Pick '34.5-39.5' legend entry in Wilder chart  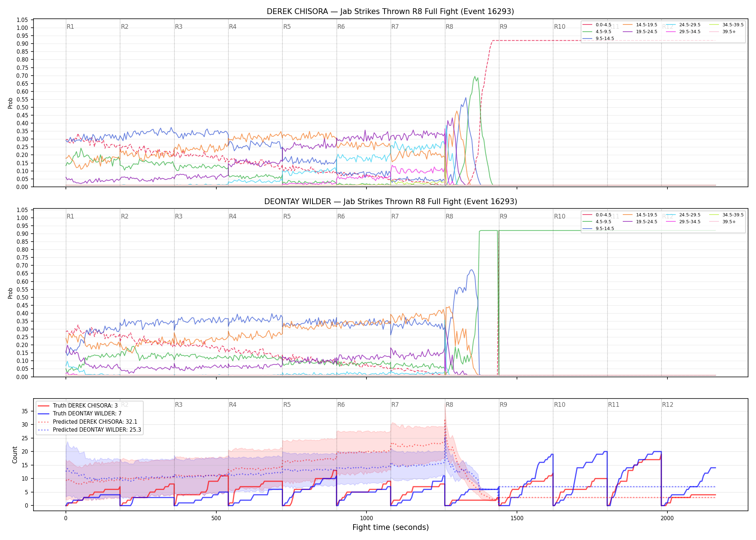click(726, 215)
